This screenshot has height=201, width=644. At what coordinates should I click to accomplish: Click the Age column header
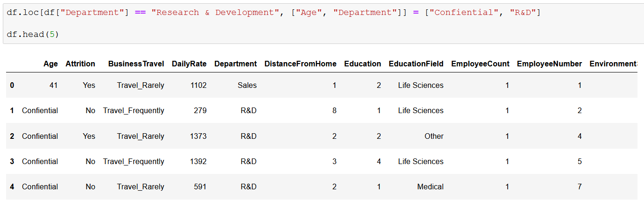click(50, 64)
